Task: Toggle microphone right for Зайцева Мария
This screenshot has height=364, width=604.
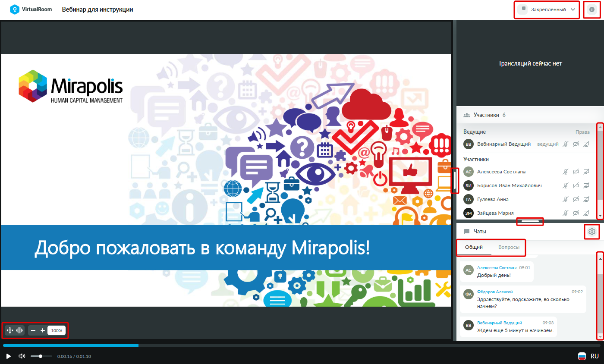Action: click(x=565, y=213)
